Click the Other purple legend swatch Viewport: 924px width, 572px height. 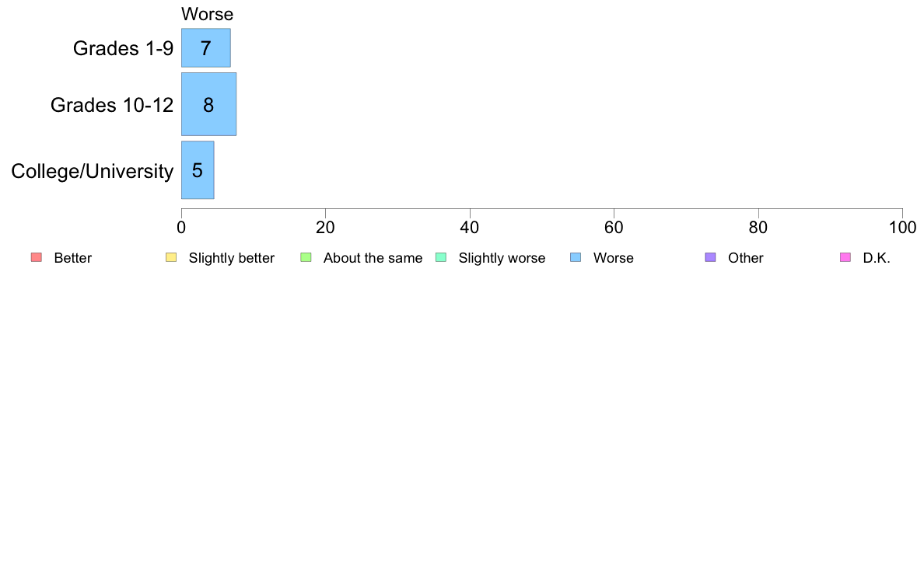click(711, 257)
